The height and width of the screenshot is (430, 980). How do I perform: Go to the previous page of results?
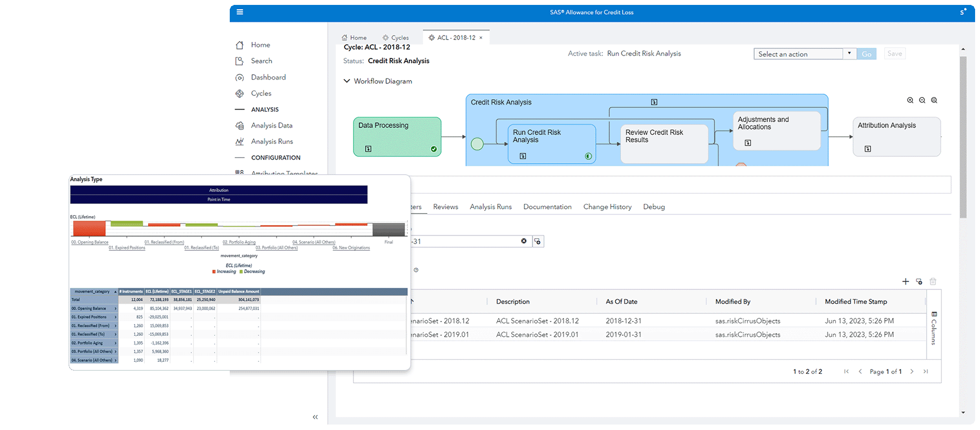(x=860, y=372)
